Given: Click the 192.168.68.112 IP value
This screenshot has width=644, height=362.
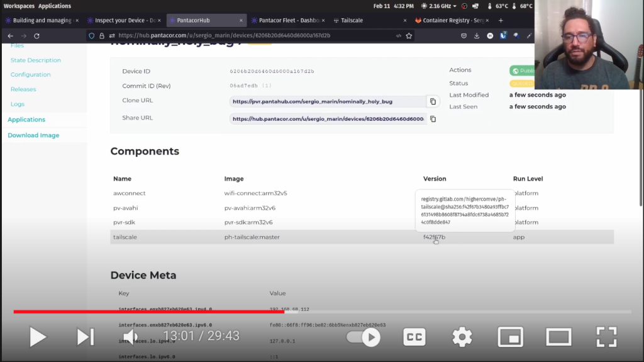Looking at the screenshot, I should (x=289, y=309).
